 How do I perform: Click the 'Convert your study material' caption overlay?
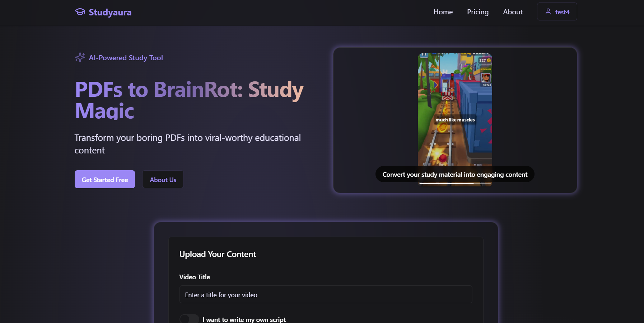click(455, 174)
